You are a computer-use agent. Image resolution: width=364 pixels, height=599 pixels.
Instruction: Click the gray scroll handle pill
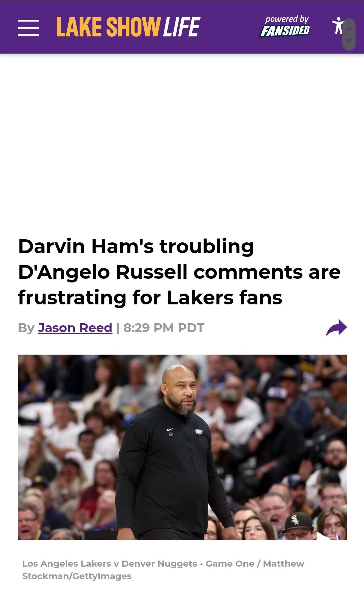tap(349, 34)
